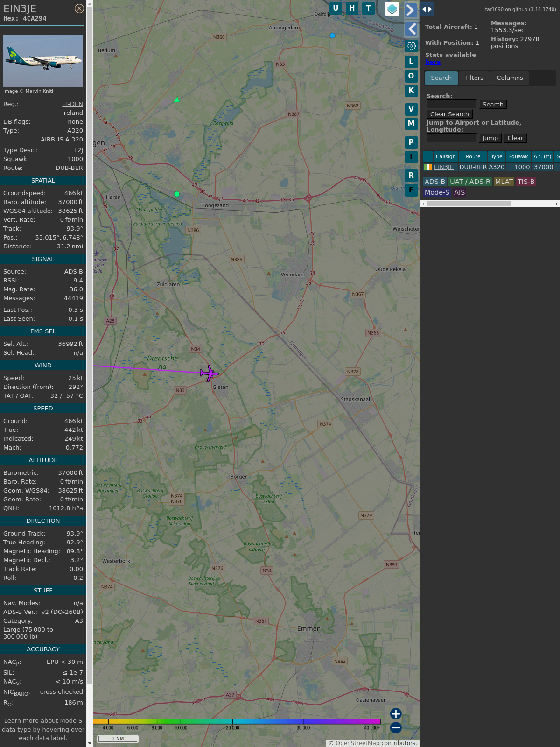This screenshot has width=560, height=747.
Task: Open the EI-DEN registration link
Action: pyautogui.click(x=72, y=104)
